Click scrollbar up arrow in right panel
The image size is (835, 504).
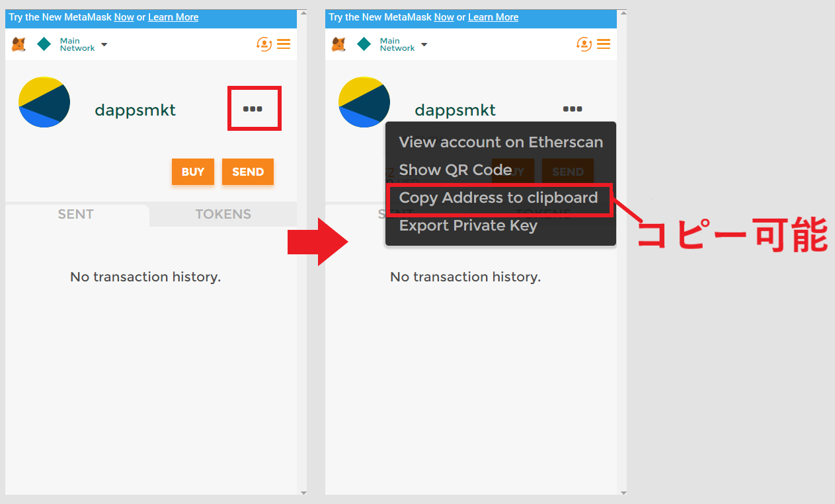623,13
